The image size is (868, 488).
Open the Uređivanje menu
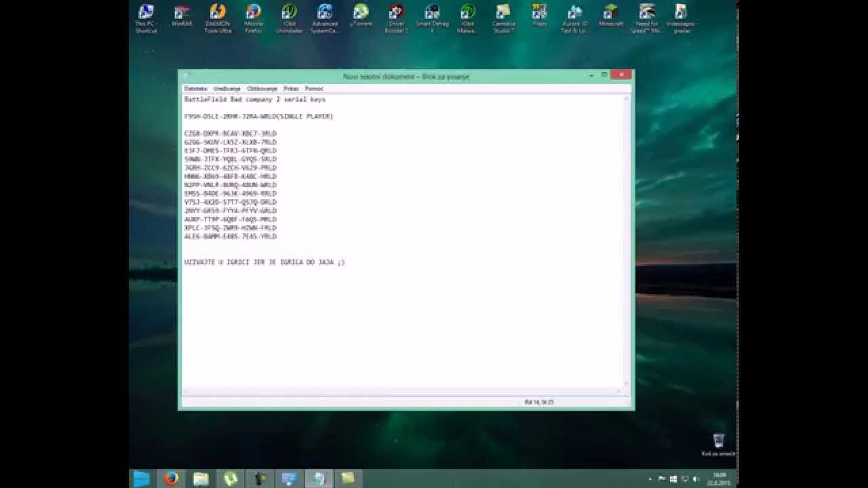coord(227,89)
